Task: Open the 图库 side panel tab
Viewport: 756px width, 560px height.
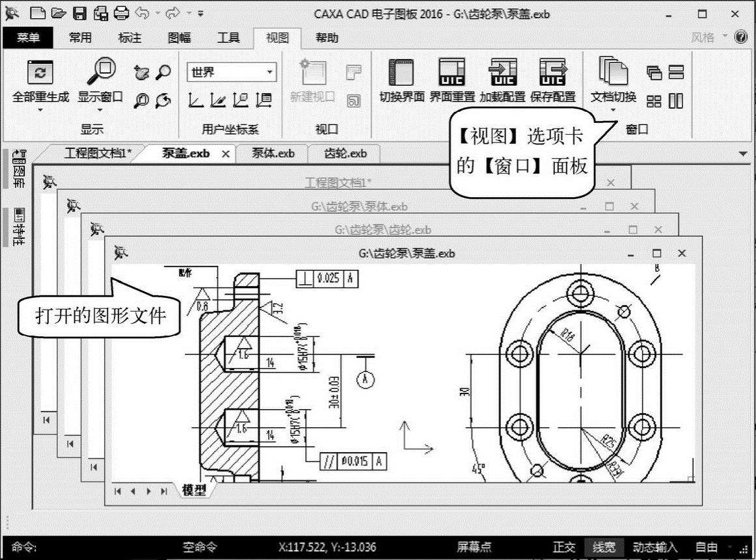Action: [x=18, y=168]
